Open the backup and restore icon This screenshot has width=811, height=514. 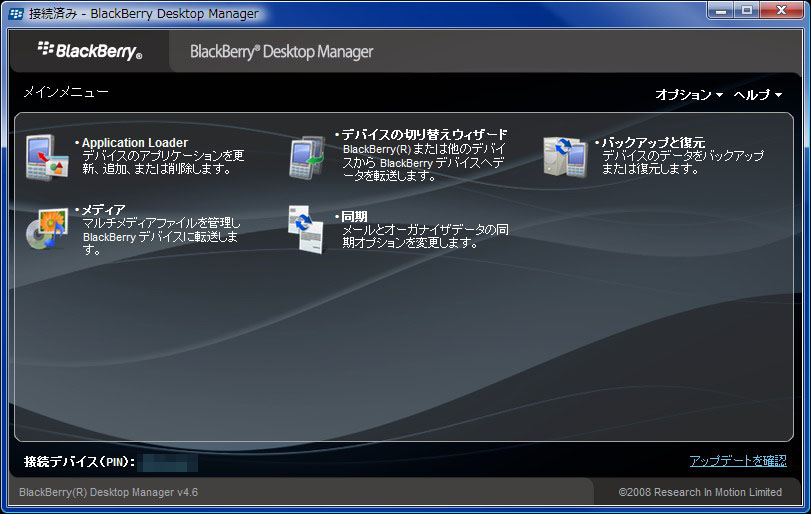coord(566,156)
